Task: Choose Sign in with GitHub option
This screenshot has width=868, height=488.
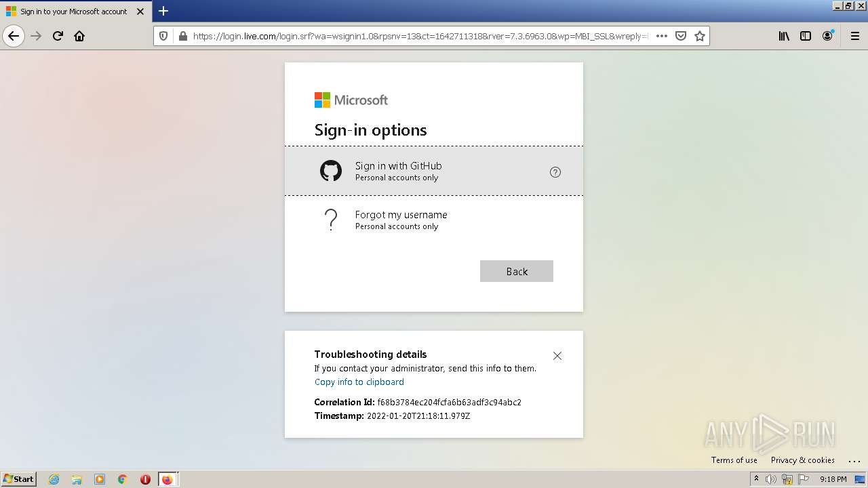Action: [434, 171]
